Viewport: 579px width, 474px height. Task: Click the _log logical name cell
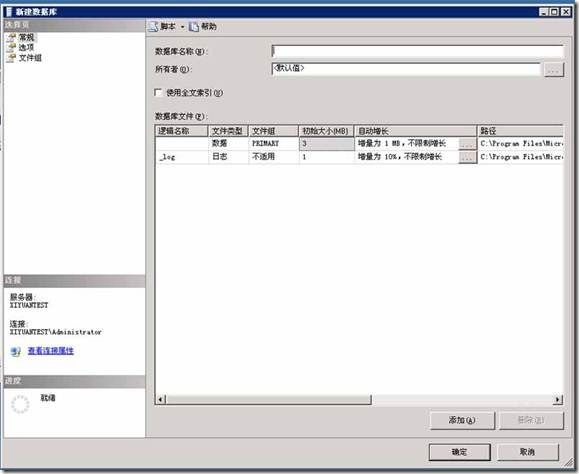181,157
